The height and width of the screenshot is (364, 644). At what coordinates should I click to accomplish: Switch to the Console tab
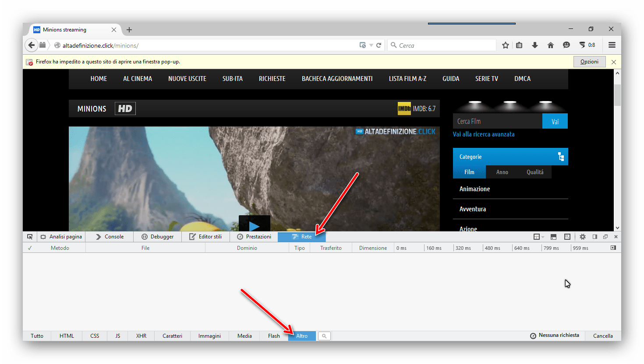click(110, 237)
